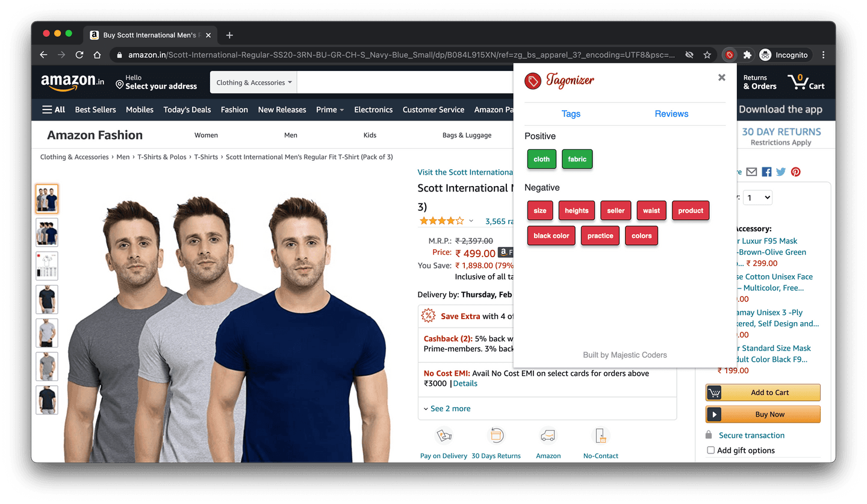
Task: Open the quantity selector dropdown
Action: 757,198
